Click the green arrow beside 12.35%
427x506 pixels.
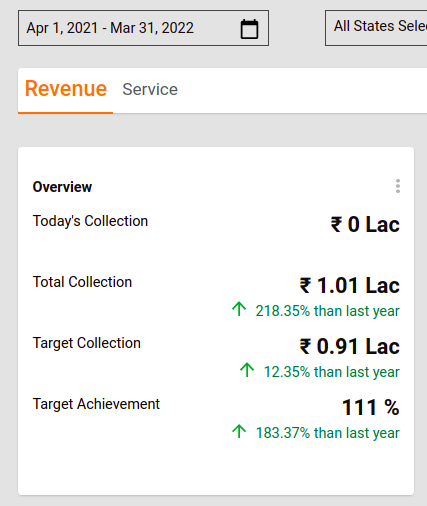click(247, 370)
